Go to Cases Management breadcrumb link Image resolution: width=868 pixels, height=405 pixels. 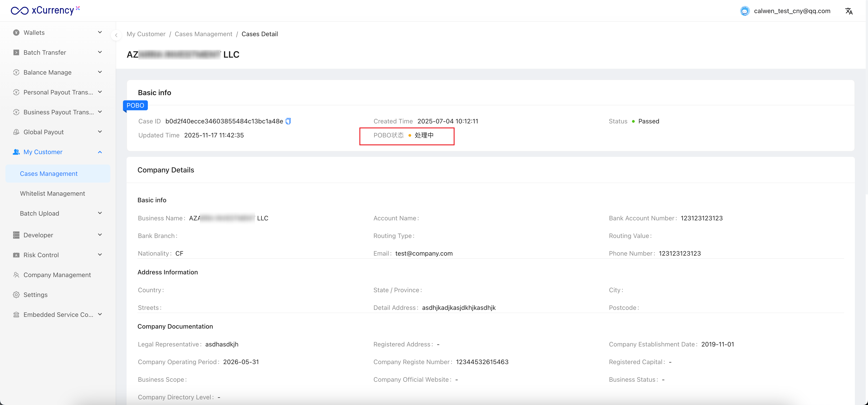click(203, 34)
